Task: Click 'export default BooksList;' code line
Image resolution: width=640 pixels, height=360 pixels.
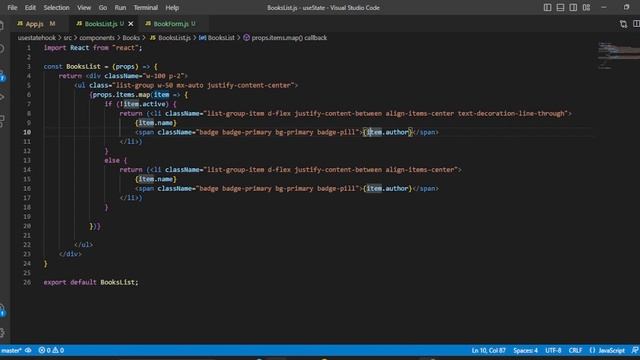Action: pyautogui.click(x=91, y=282)
